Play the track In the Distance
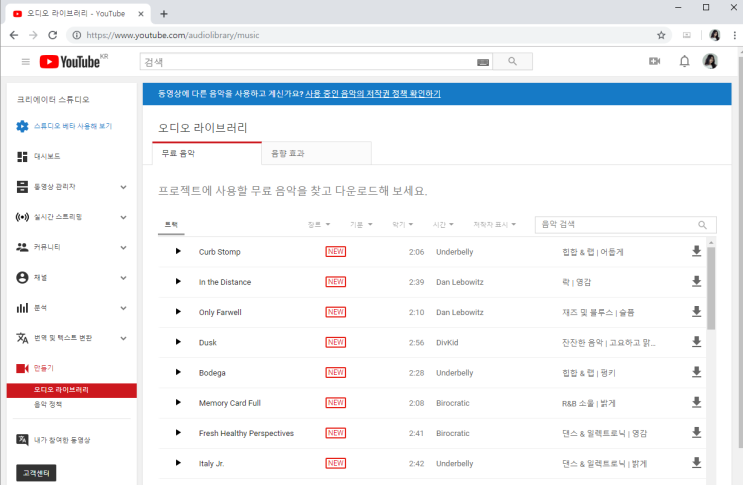 (178, 281)
